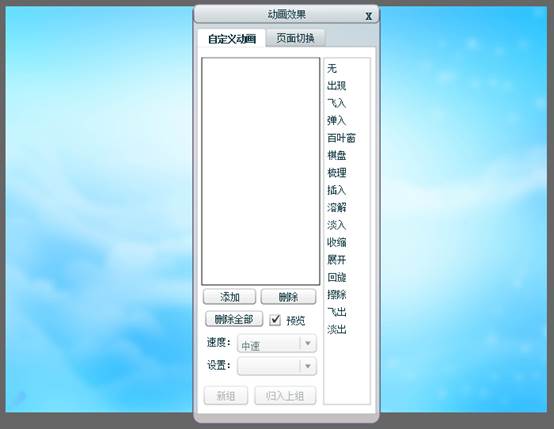Select the 飞出 animation effect
This screenshot has height=429, width=554.
[336, 312]
